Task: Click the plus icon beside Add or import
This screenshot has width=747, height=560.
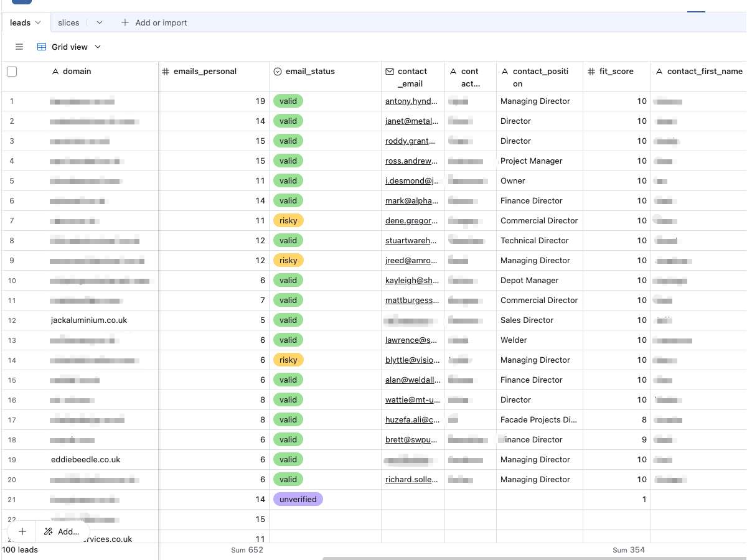Action: pos(125,22)
